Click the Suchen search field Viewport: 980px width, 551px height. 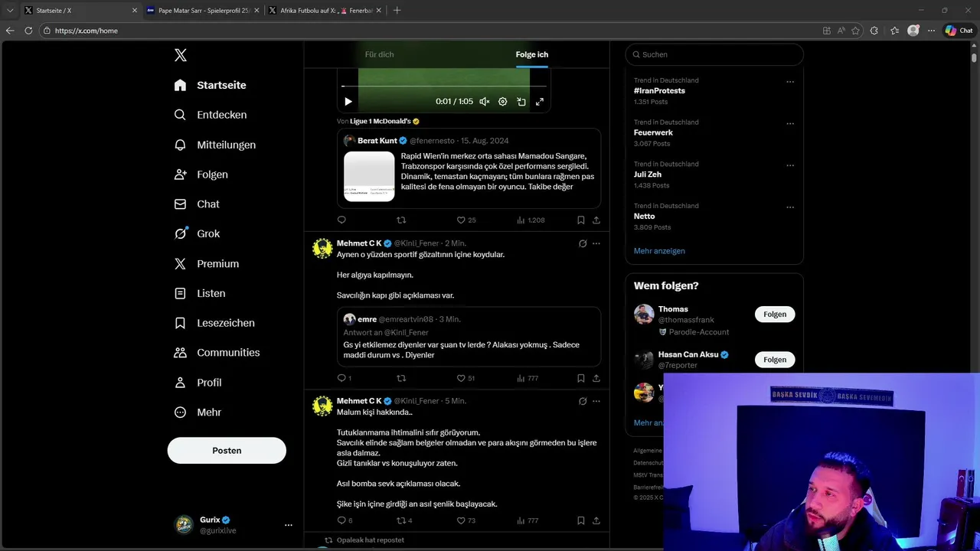(714, 54)
